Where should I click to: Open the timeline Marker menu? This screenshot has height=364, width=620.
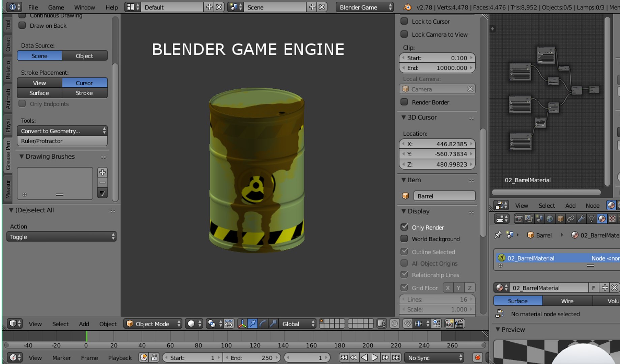61,358
